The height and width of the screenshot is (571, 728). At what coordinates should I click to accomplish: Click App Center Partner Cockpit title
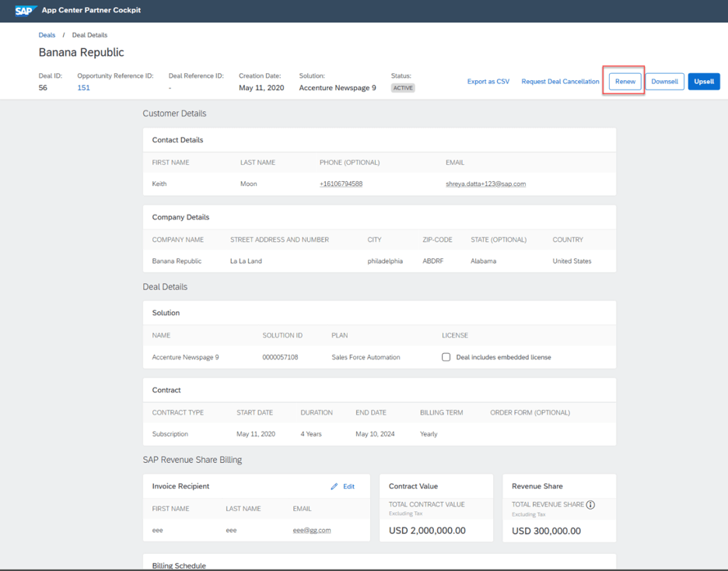click(x=91, y=11)
